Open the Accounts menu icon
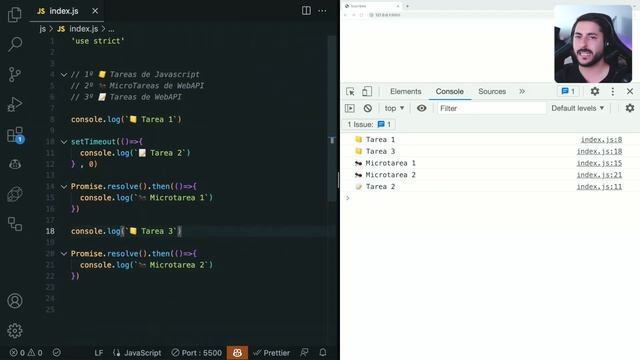640x360 pixels. (x=15, y=301)
